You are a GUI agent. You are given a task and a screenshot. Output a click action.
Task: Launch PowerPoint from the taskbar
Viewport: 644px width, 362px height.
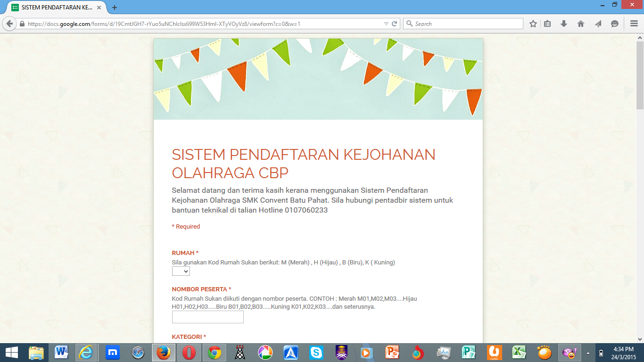(x=393, y=353)
